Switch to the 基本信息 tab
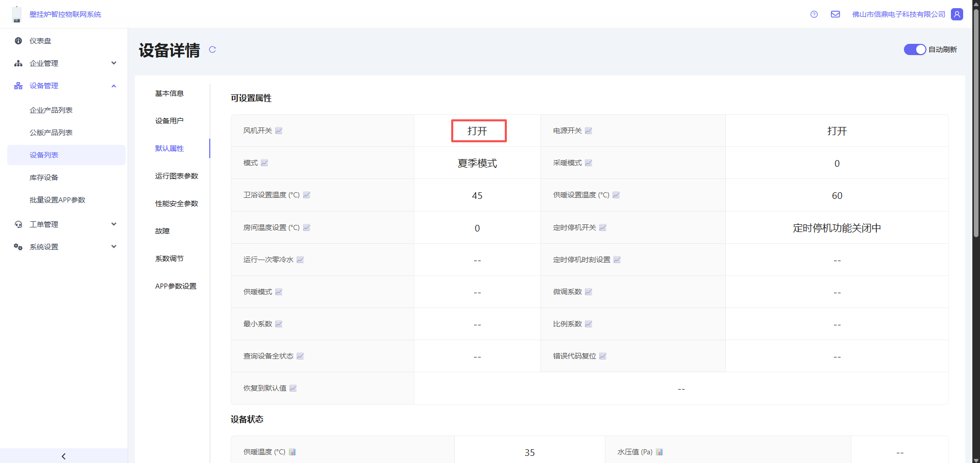The image size is (980, 463). [x=169, y=93]
